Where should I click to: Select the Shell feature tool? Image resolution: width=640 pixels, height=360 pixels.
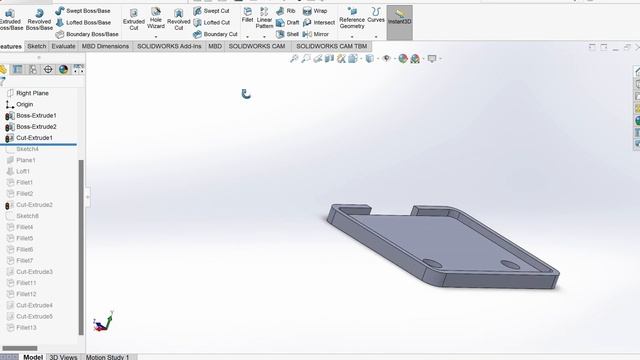[x=287, y=34]
